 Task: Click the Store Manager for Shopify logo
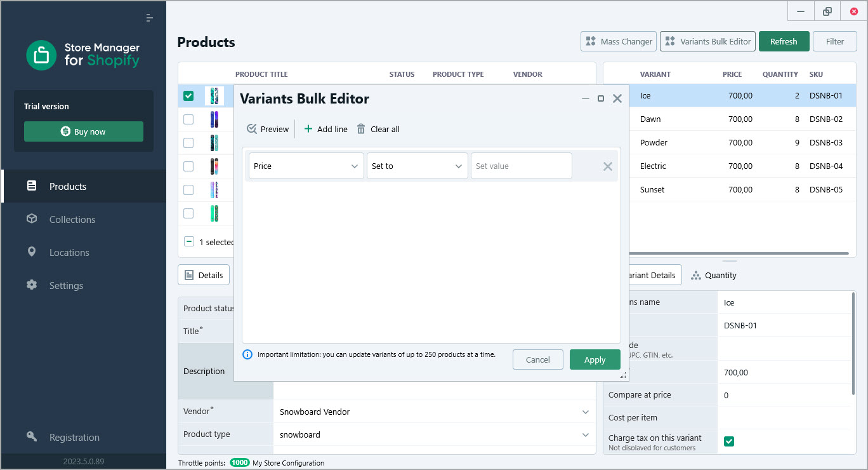83,55
